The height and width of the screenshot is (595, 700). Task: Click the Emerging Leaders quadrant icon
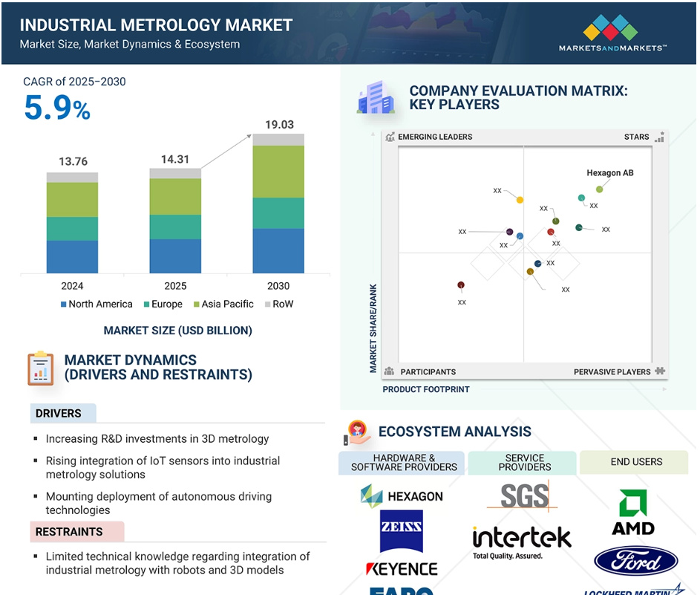[x=390, y=137]
